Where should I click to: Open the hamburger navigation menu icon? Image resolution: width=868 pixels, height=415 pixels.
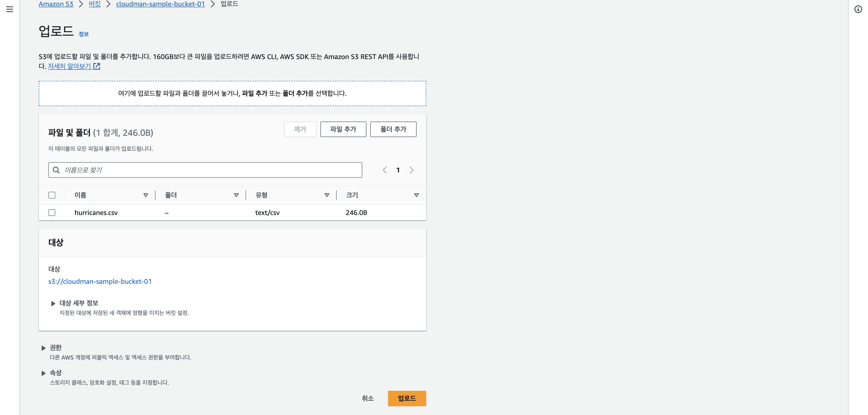click(10, 9)
